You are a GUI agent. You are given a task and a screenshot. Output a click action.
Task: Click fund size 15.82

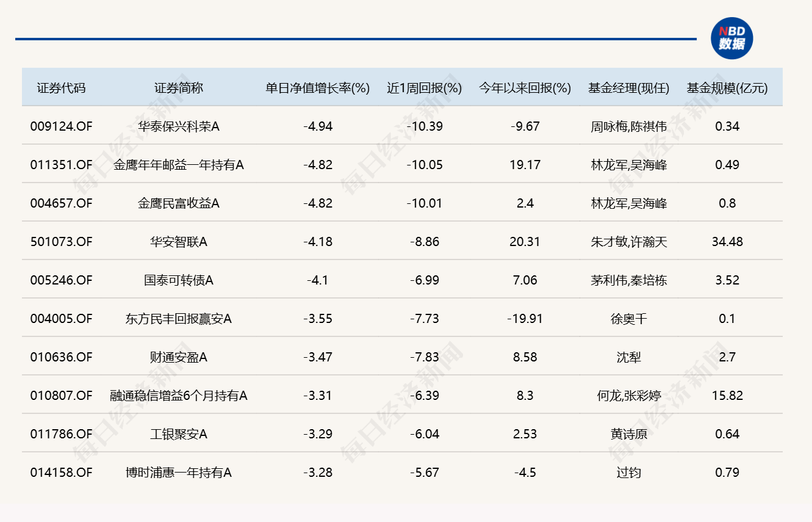tap(727, 396)
